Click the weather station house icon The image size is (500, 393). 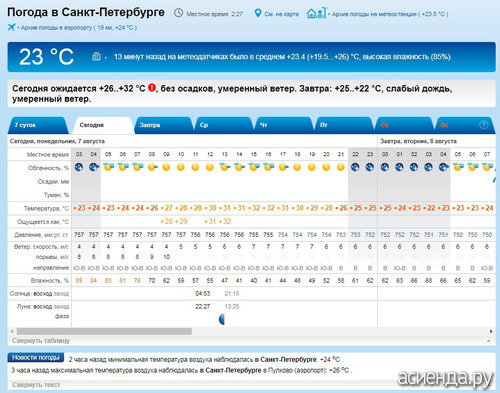tap(317, 13)
